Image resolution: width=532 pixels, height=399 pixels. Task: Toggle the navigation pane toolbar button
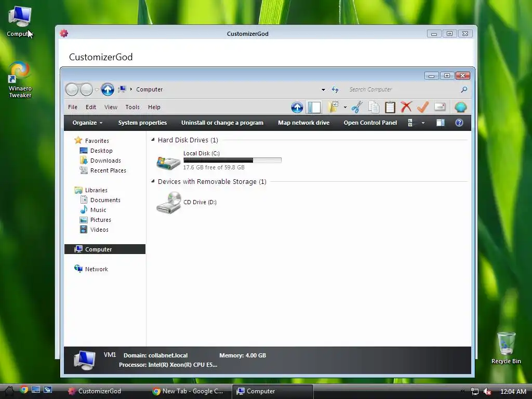coord(314,107)
